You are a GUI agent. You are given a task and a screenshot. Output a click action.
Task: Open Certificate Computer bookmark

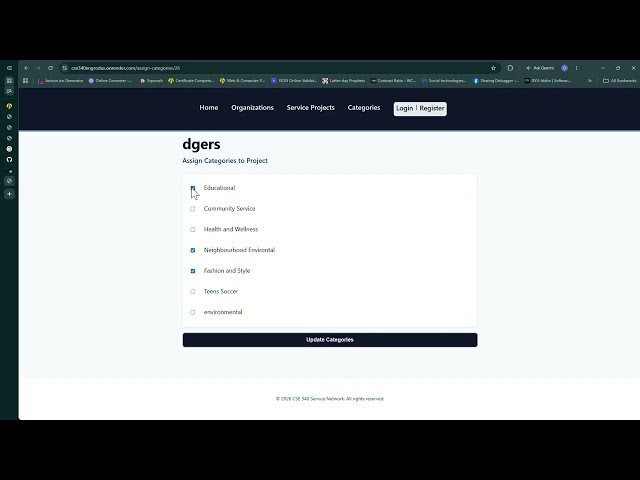[x=191, y=81]
